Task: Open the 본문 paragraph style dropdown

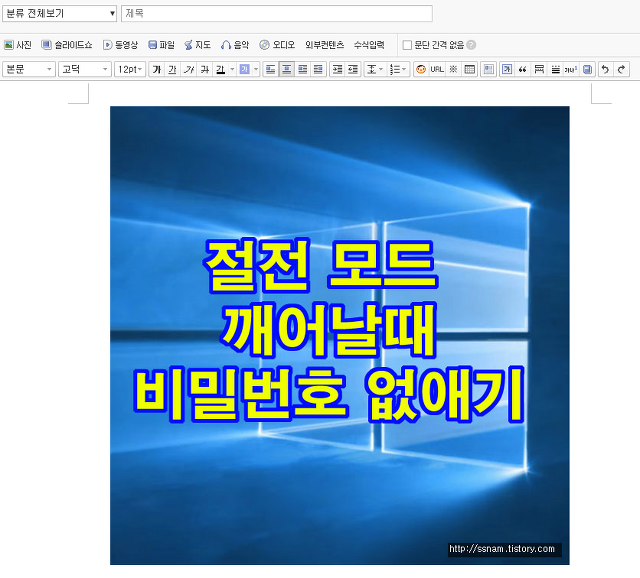Action: click(29, 69)
